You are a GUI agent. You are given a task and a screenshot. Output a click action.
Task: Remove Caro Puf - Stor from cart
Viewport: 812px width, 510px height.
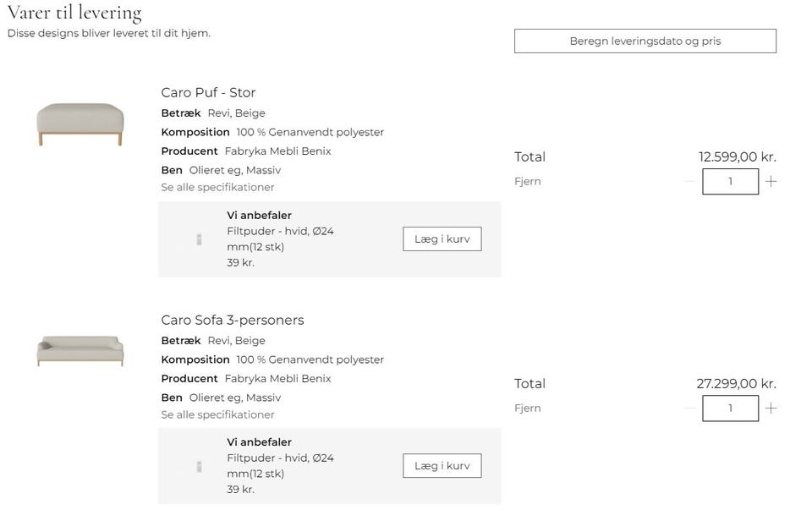click(x=527, y=181)
